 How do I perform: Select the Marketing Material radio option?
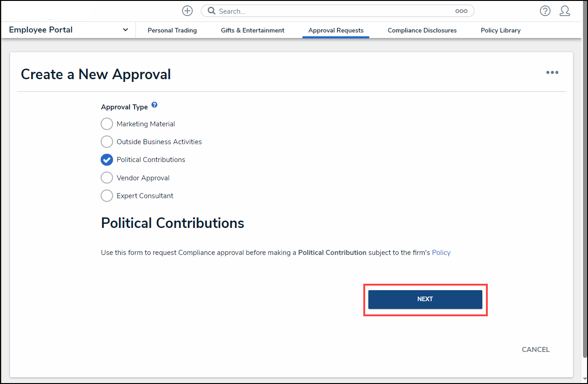pyautogui.click(x=107, y=124)
